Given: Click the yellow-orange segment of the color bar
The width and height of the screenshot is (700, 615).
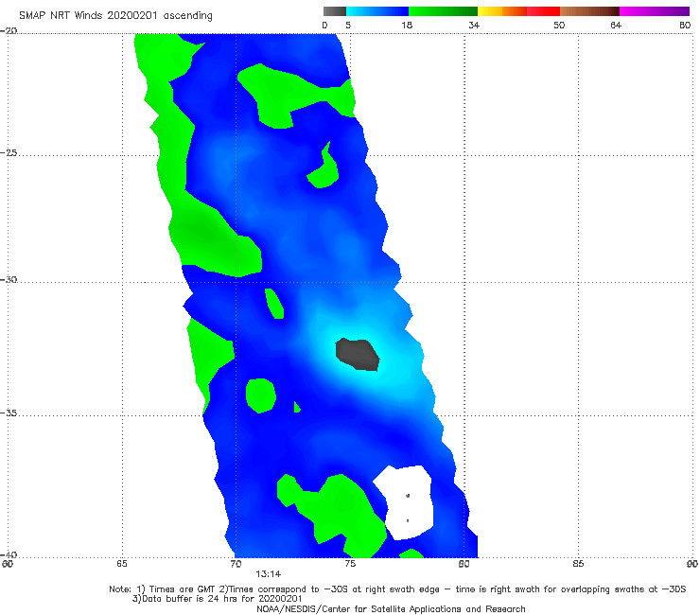Looking at the screenshot, I should click(502, 11).
